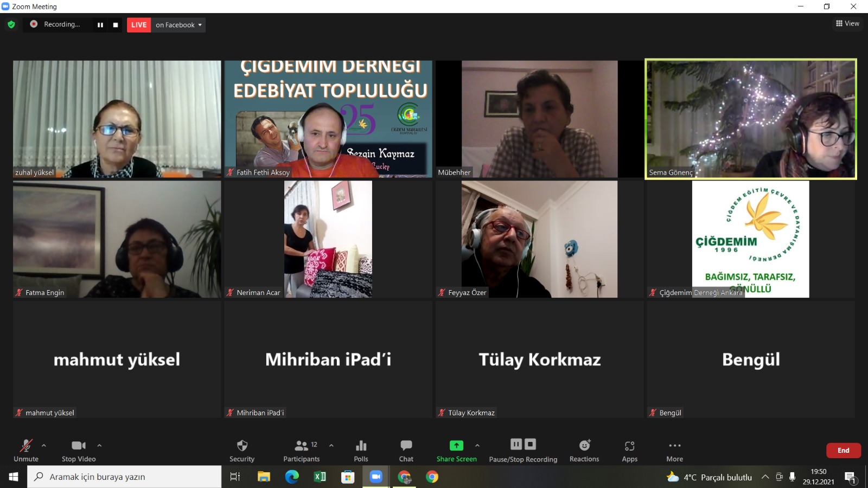
Task: Stop recording in the bottom toolbar
Action: (x=531, y=444)
